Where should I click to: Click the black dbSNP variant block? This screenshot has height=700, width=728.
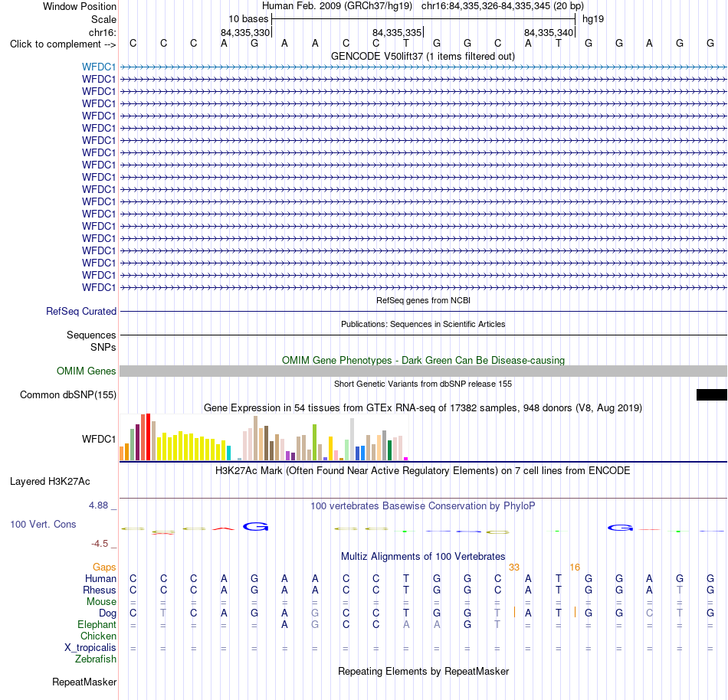coord(712,394)
